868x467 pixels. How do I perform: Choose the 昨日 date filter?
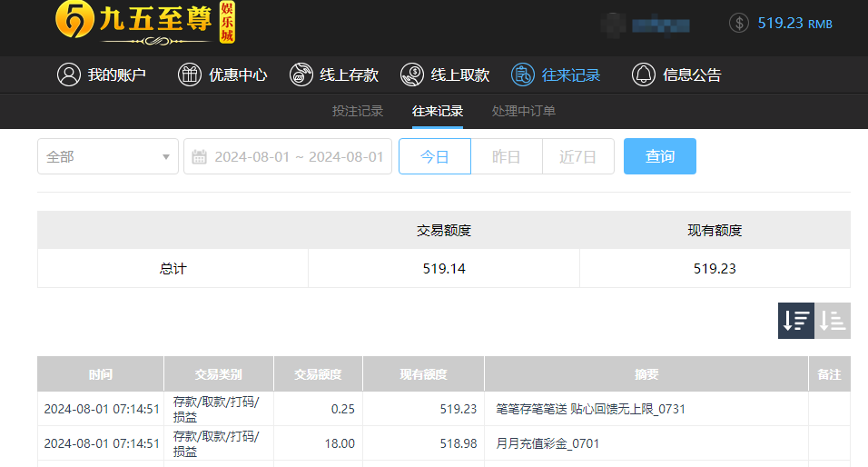(507, 156)
